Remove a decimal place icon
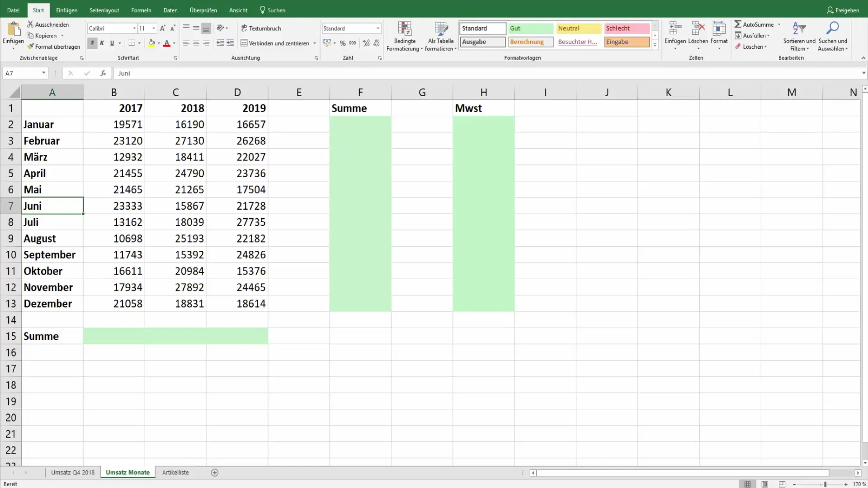868x488 pixels. tap(377, 43)
